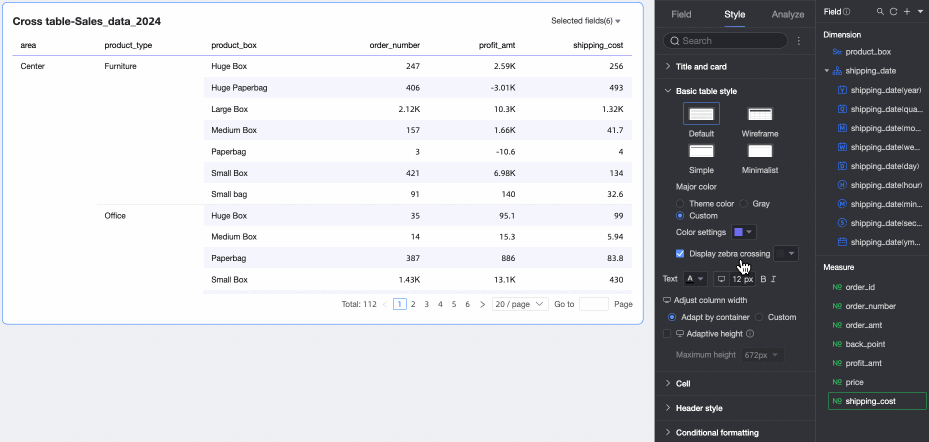Toggle bold text formatting

[763, 278]
